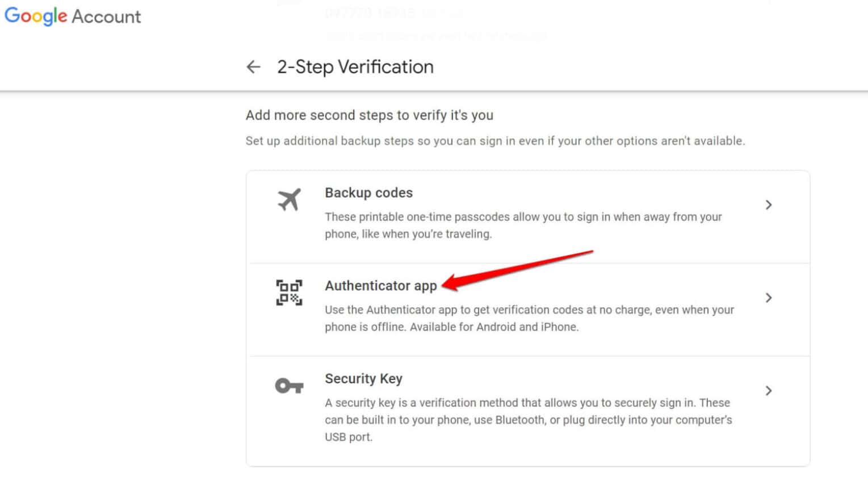Click the multicolored Google wordmark
Viewport: 868px width, 477px height.
(x=34, y=16)
